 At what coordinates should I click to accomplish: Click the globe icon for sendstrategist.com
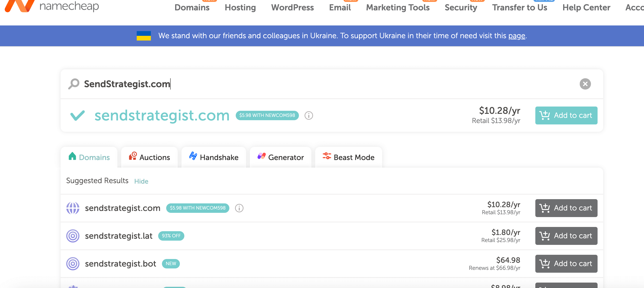tap(73, 208)
